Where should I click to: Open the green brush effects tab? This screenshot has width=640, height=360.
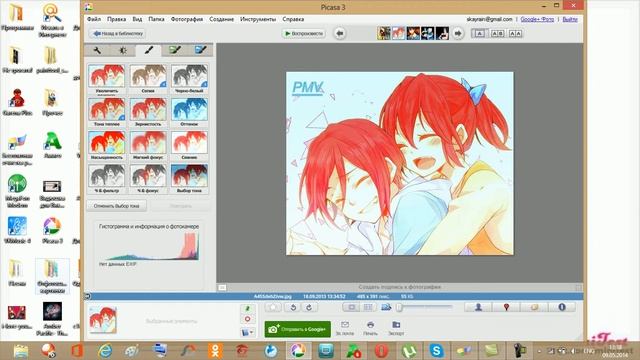[175, 51]
